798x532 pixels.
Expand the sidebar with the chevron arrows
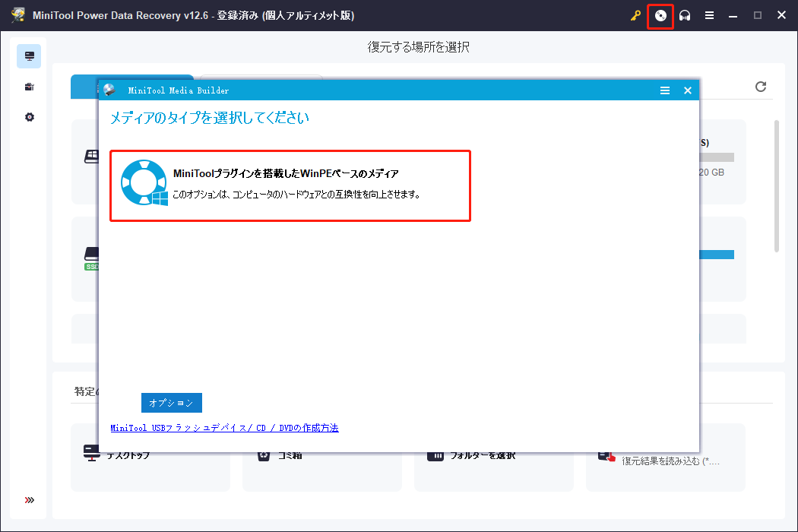coord(28,499)
